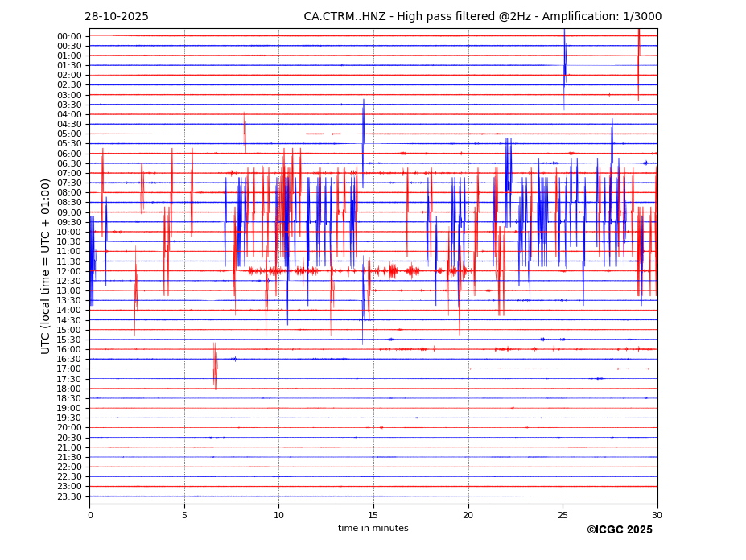Click the 09:30 time row label

69,222
